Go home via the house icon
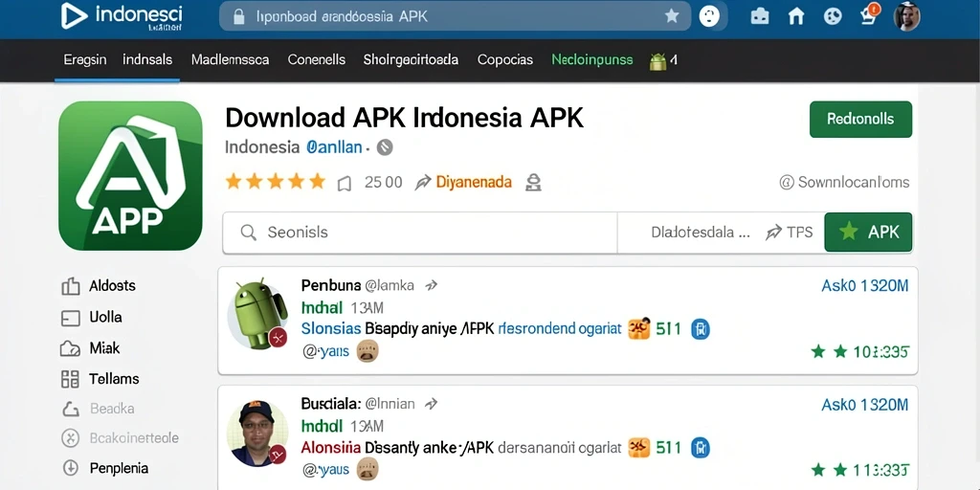The image size is (980, 490). coord(795,16)
